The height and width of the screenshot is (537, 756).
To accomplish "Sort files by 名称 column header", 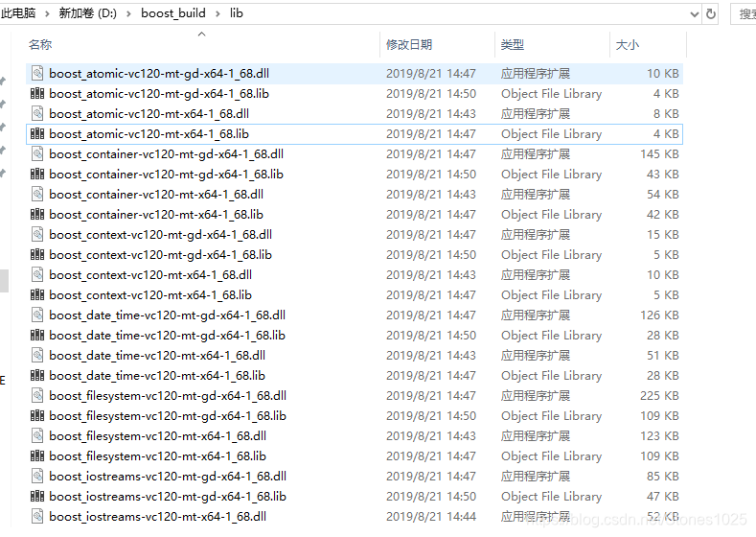I will (202, 44).
